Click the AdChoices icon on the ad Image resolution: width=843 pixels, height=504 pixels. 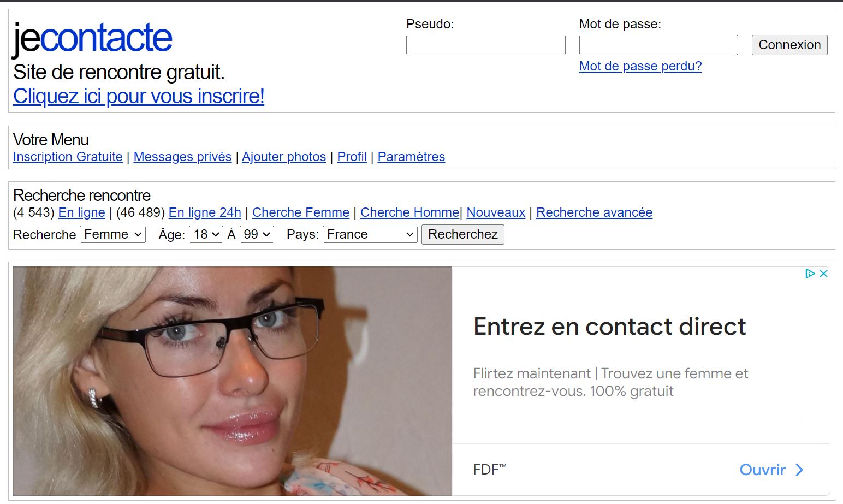pyautogui.click(x=810, y=274)
